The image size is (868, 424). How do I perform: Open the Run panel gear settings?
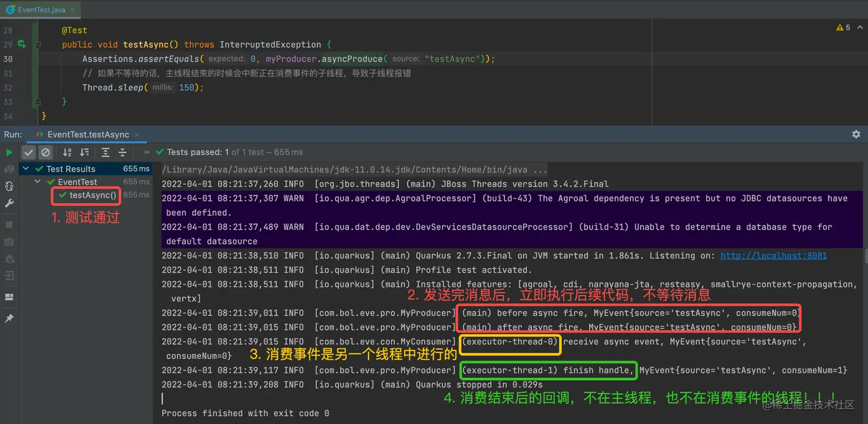pyautogui.click(x=856, y=134)
